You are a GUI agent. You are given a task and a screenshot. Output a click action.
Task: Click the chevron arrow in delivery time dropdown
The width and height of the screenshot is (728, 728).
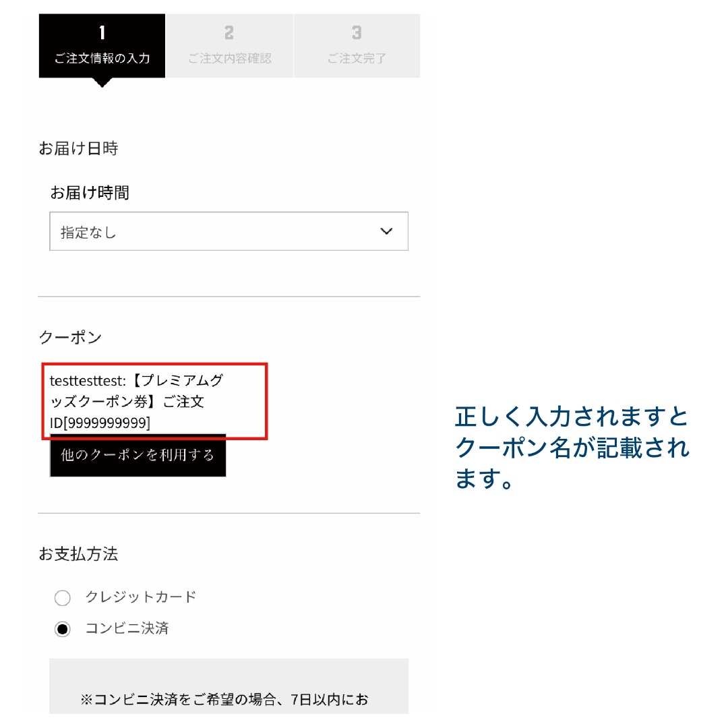[386, 231]
